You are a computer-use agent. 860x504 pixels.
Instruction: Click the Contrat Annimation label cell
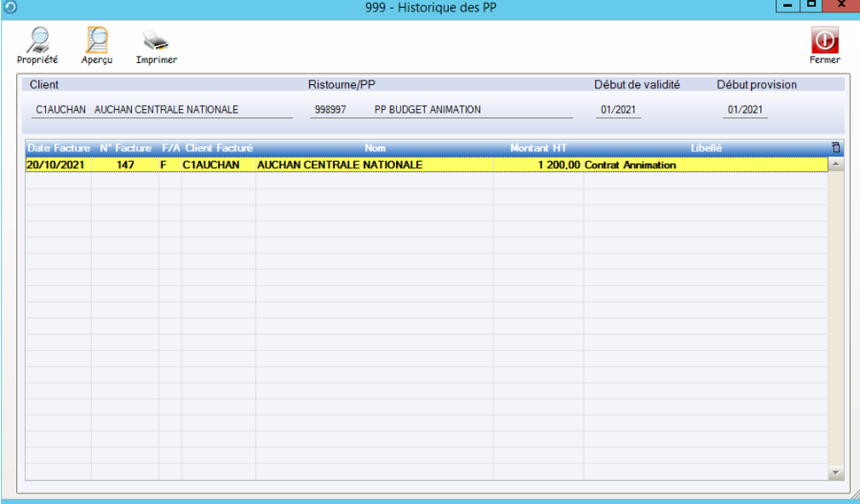pyautogui.click(x=631, y=165)
